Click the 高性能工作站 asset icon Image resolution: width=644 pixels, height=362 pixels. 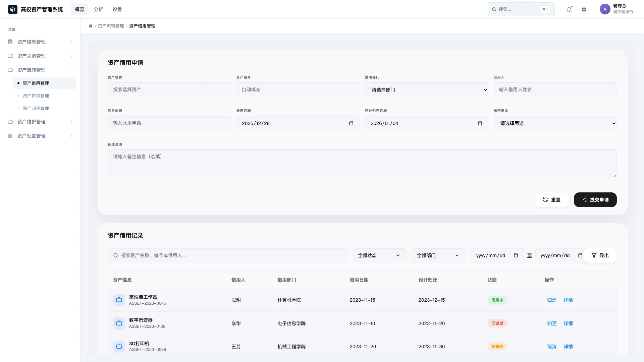pyautogui.click(x=119, y=300)
